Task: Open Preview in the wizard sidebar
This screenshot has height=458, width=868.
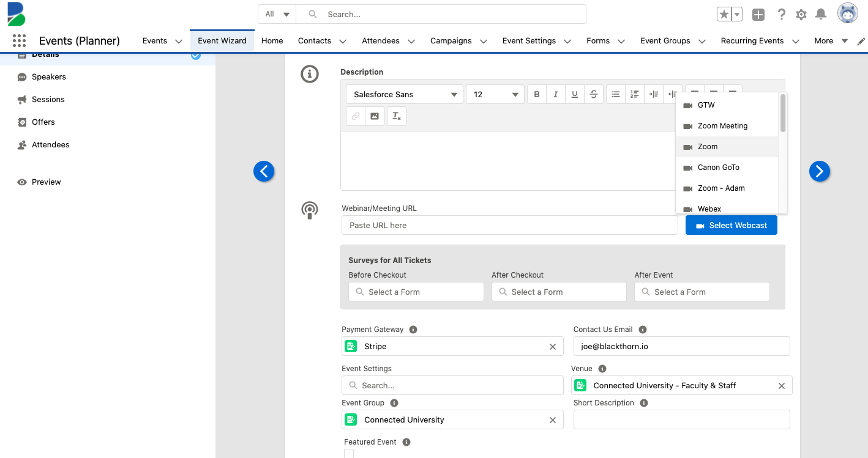Action: 47,182
